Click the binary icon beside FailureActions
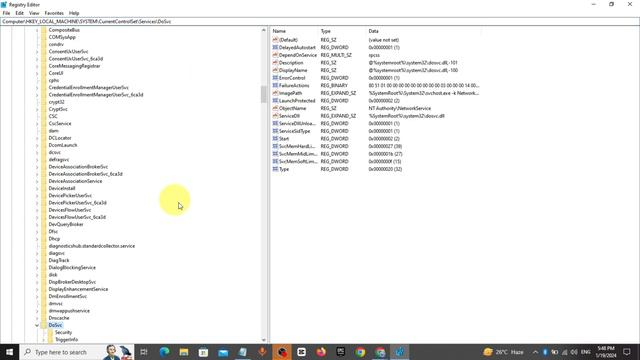Image resolution: width=640 pixels, height=360 pixels. coord(275,86)
